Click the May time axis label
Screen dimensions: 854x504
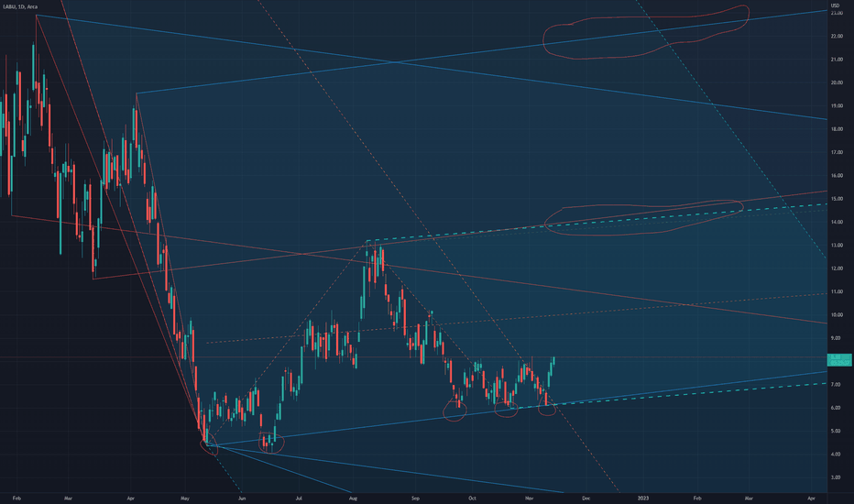click(184, 498)
